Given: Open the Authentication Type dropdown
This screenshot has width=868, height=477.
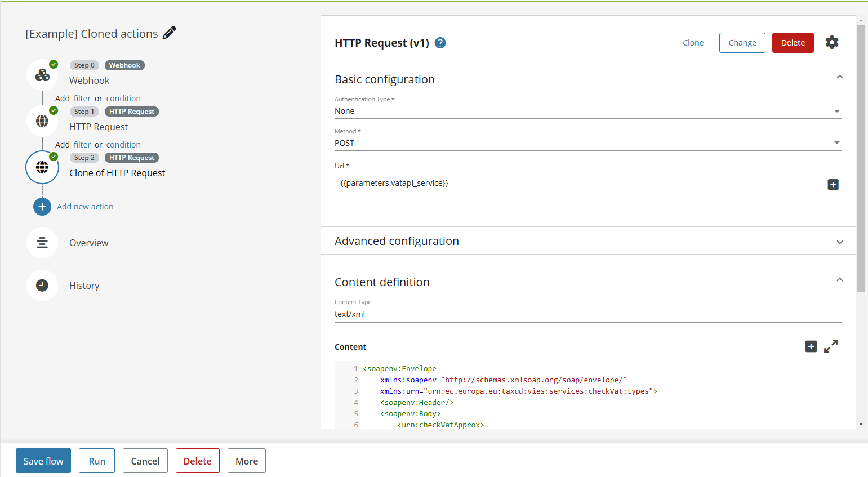Looking at the screenshot, I should tap(588, 111).
